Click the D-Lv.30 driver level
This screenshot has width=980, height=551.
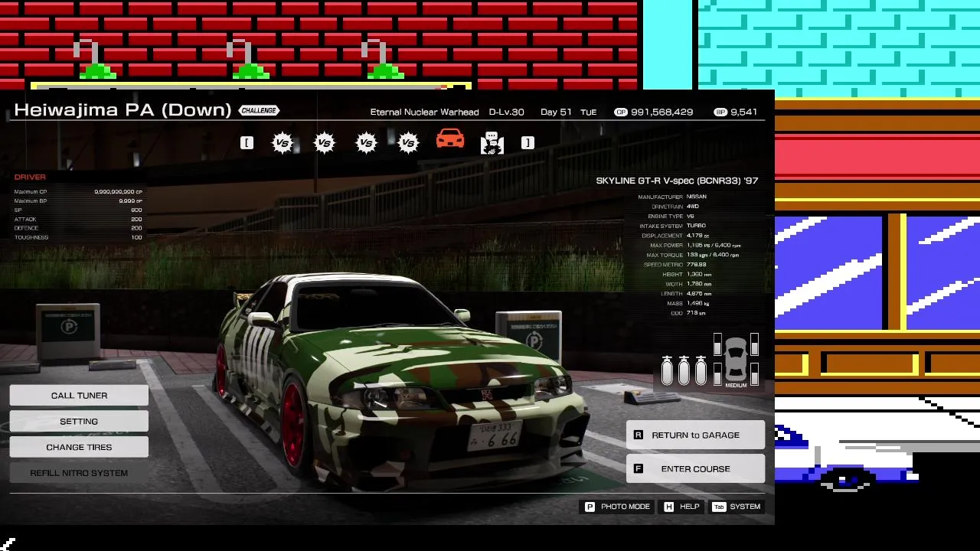click(507, 112)
